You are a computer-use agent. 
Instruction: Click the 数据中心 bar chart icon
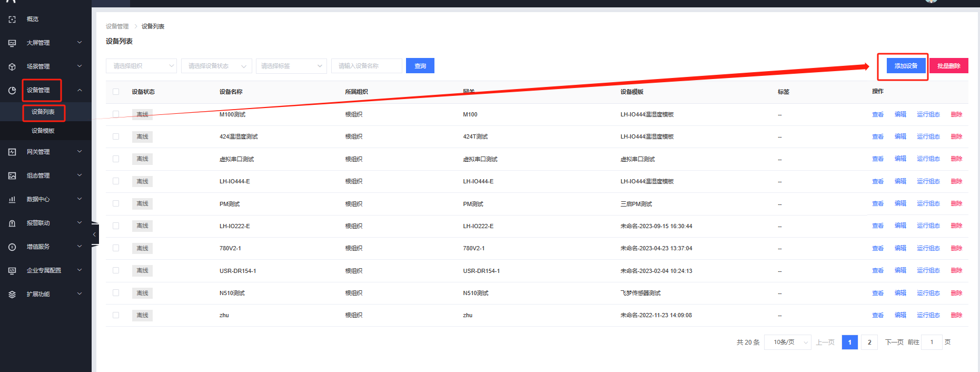[12, 200]
